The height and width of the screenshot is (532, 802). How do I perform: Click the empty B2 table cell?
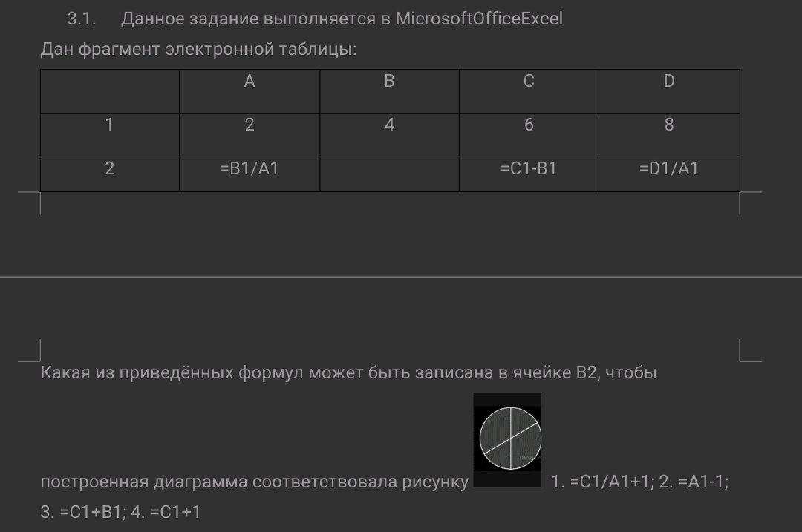click(x=389, y=174)
